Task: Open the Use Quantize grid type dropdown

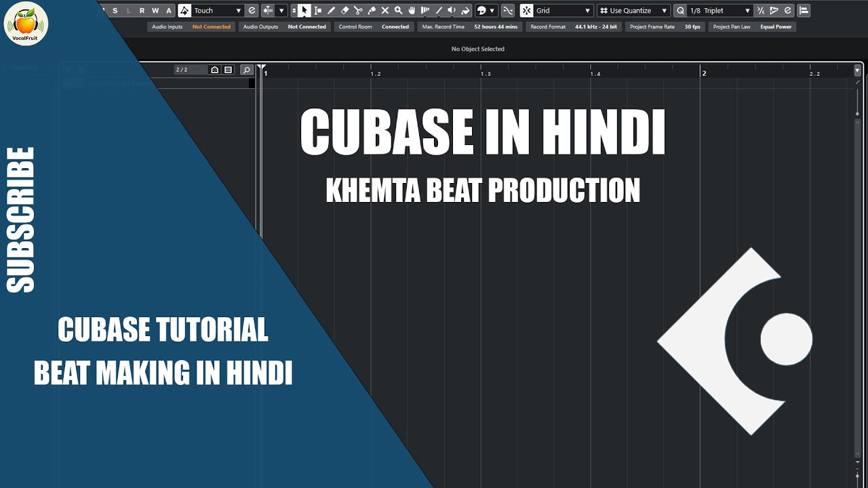Action: tap(633, 10)
